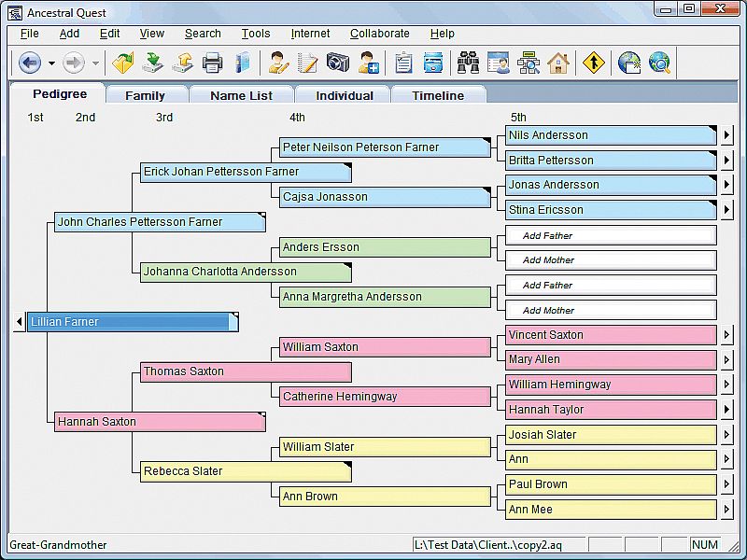Click left arrow beside Lillian Farner

pos(19,322)
